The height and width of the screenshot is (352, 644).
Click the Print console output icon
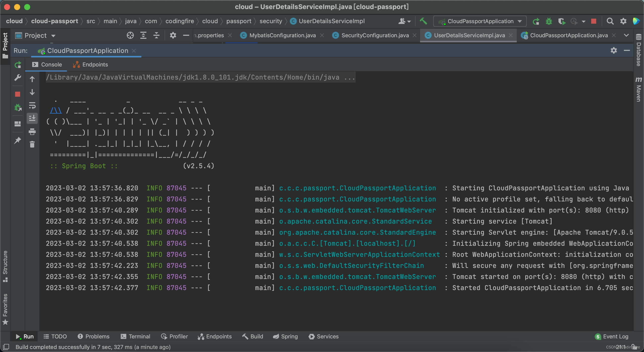pyautogui.click(x=32, y=131)
